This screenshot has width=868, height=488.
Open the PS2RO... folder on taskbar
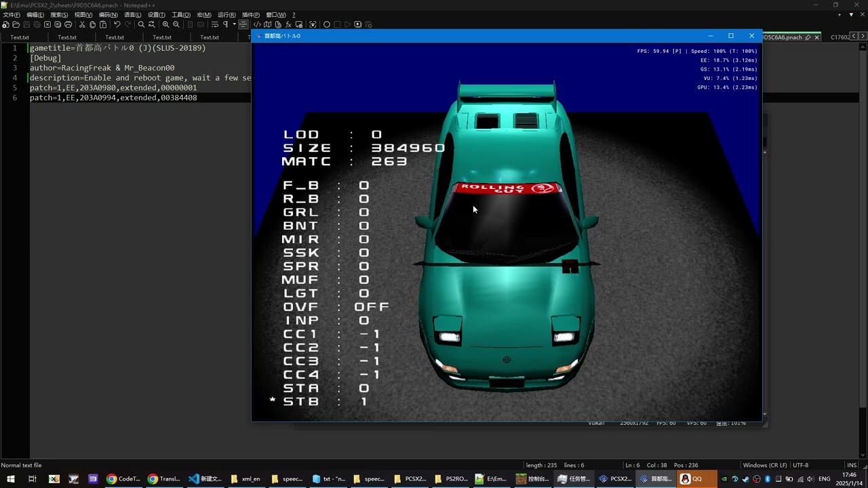point(451,479)
